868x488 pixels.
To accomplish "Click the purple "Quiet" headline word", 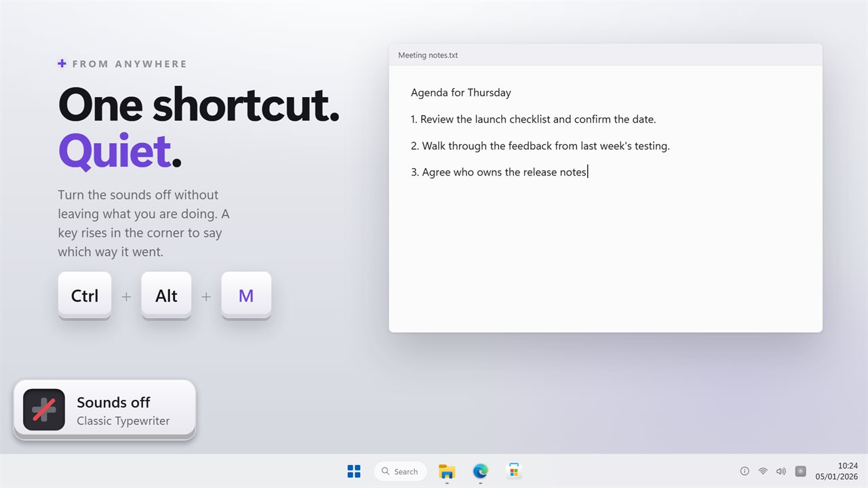I will point(114,151).
